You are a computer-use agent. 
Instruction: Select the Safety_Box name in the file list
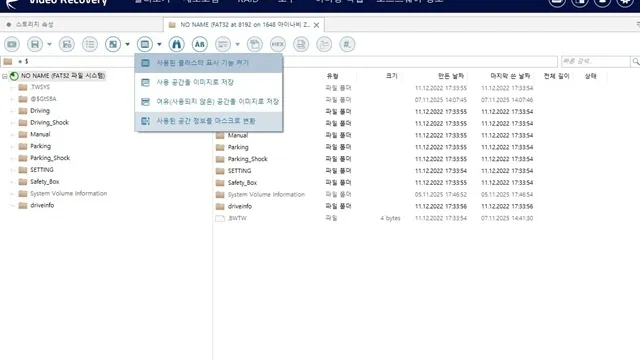click(242, 183)
